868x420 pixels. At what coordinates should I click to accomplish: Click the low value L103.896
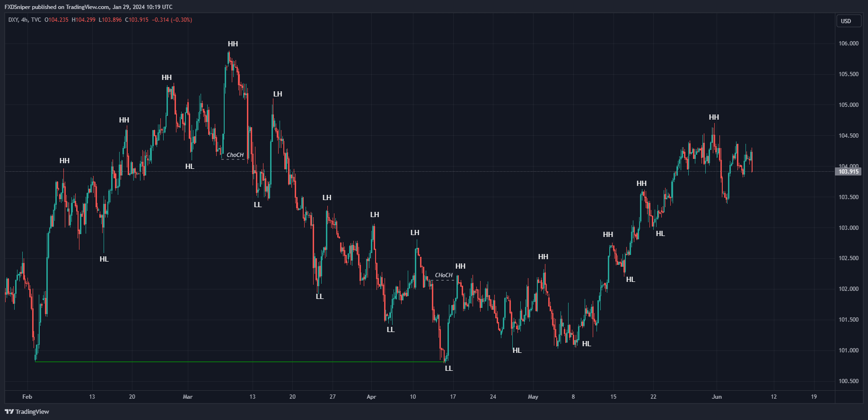(x=110, y=20)
